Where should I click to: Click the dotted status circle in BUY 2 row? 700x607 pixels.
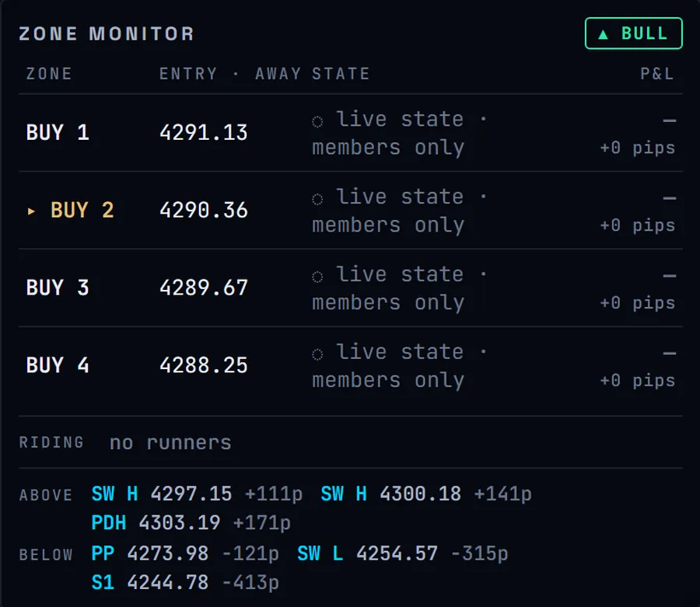[x=317, y=199]
